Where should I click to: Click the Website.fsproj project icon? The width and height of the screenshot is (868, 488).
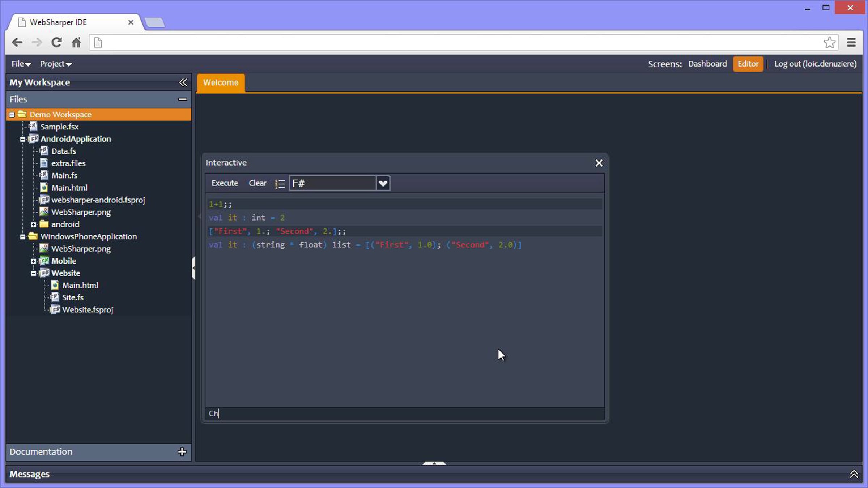tap(55, 309)
